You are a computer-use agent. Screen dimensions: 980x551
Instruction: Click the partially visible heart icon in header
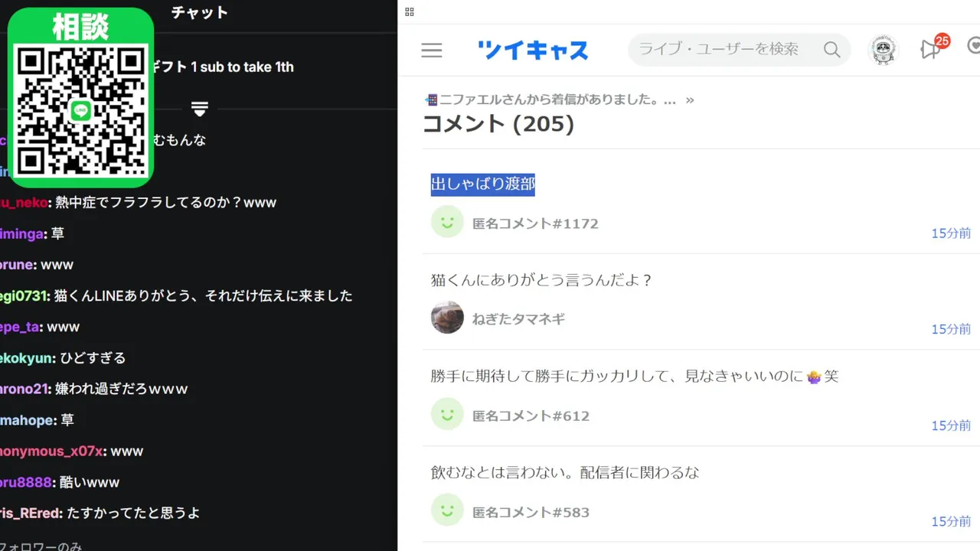[973, 47]
